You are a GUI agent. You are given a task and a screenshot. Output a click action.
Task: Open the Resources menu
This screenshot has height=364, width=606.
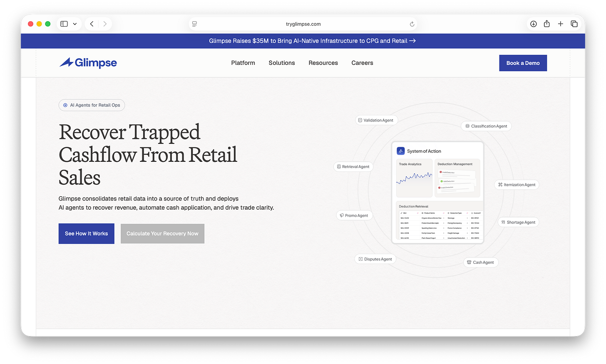tap(323, 63)
